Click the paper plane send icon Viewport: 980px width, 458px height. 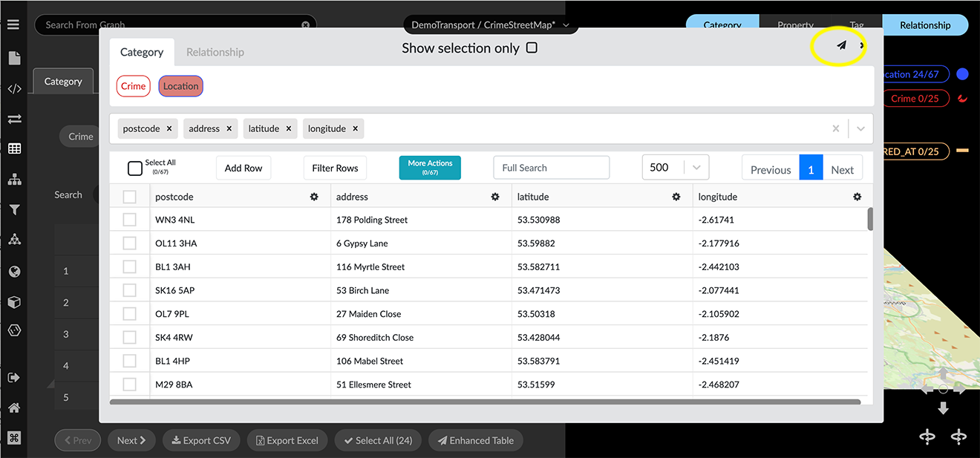point(841,46)
